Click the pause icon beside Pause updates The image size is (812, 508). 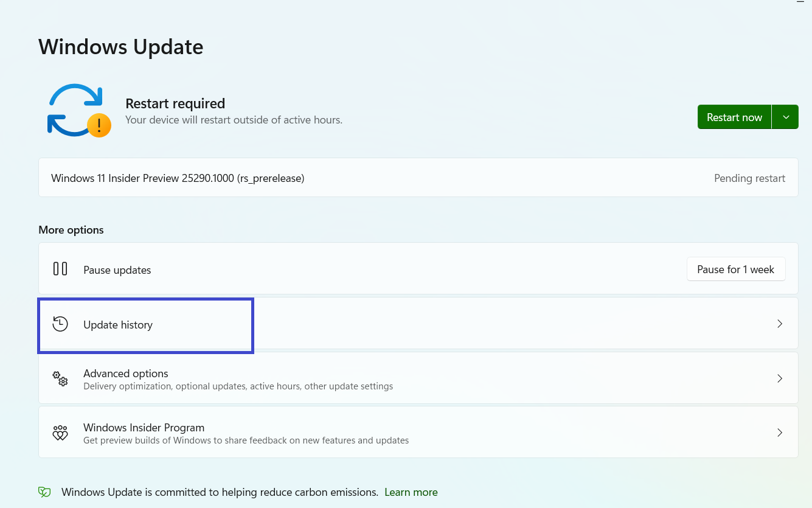coord(60,269)
